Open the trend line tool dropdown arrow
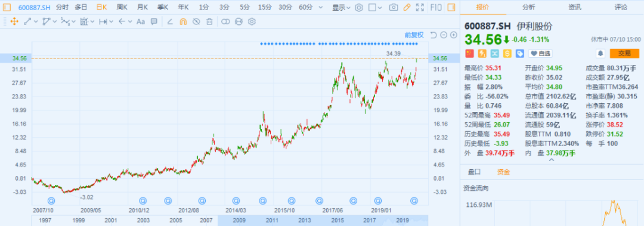The image size is (644, 226). pos(36,22)
